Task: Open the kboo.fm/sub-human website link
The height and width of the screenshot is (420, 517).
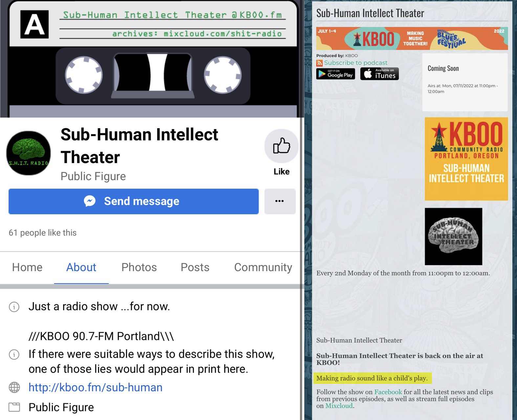Action: coord(96,388)
